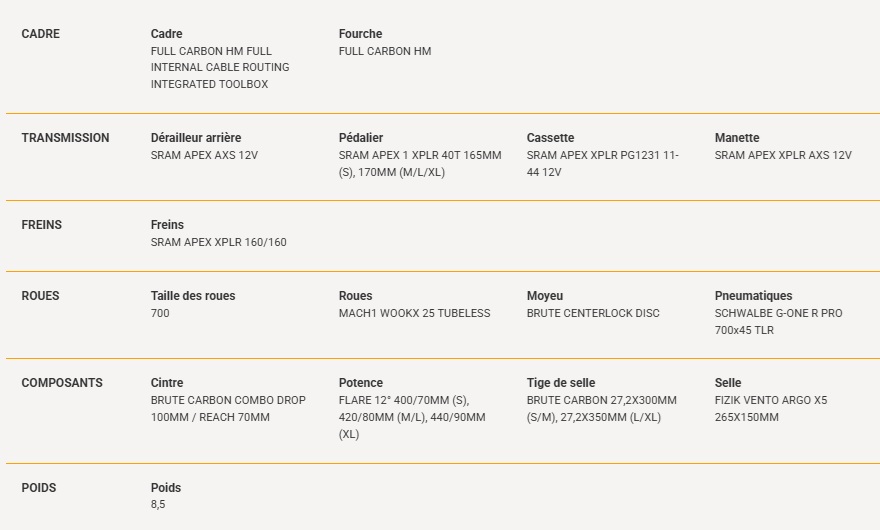The image size is (880, 530).
Task: Select the Dérailleur arrière label
Action: (196, 138)
